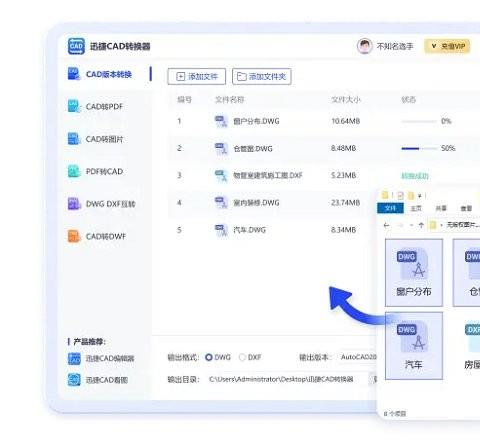Open the 查看 tab in Explorer
This screenshot has width=480, height=444.
tap(466, 208)
